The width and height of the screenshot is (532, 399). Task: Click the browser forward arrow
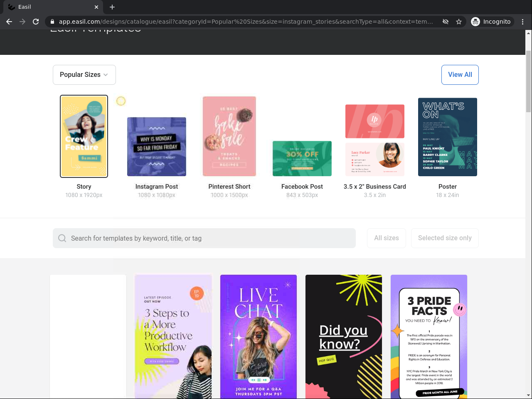pos(22,22)
